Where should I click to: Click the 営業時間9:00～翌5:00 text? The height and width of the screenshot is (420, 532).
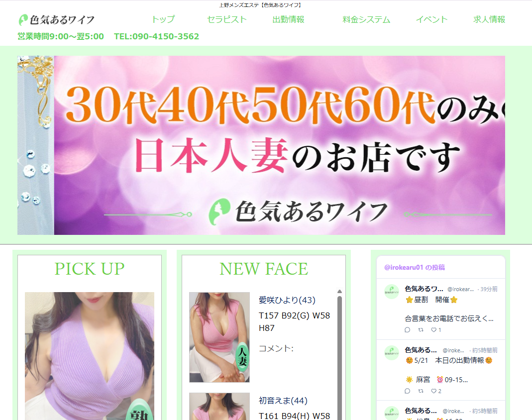(61, 36)
